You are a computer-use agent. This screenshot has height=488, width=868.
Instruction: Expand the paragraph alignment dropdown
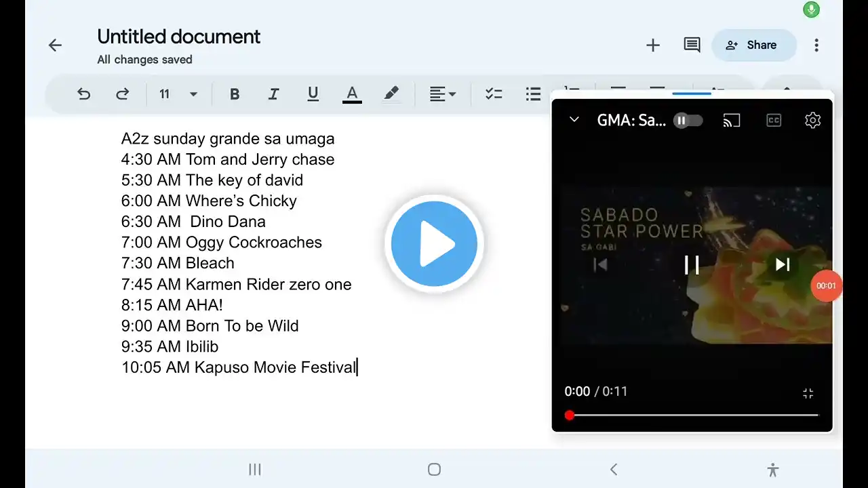[443, 94]
